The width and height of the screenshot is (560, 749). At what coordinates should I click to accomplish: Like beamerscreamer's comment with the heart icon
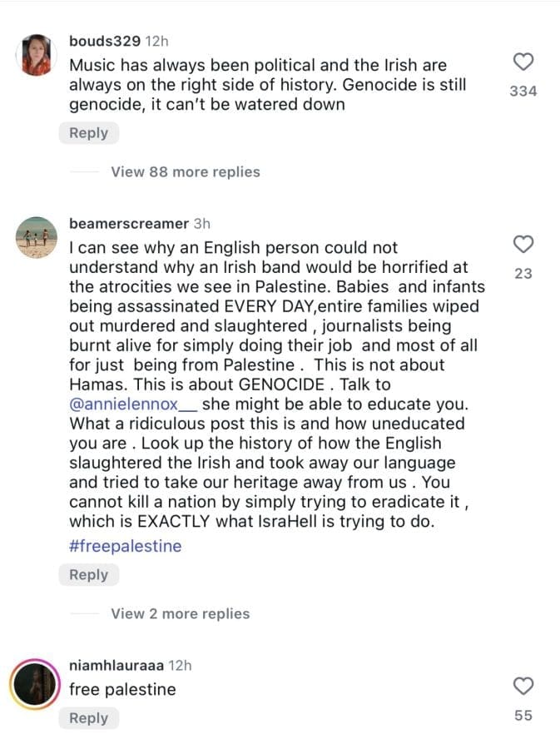[x=523, y=244]
